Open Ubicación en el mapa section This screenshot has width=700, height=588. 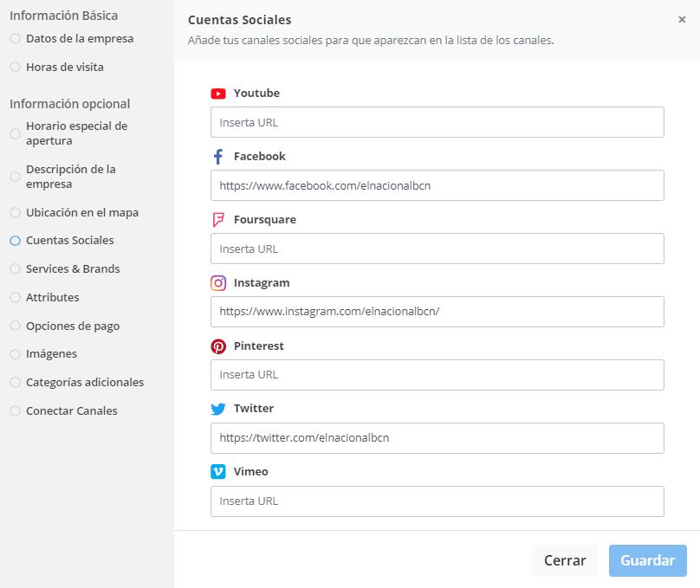(x=82, y=213)
